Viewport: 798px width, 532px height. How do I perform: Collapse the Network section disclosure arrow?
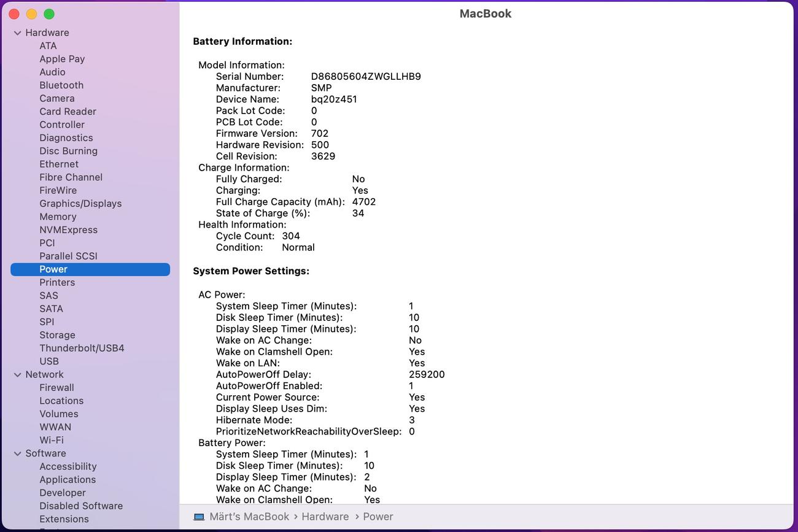click(17, 375)
